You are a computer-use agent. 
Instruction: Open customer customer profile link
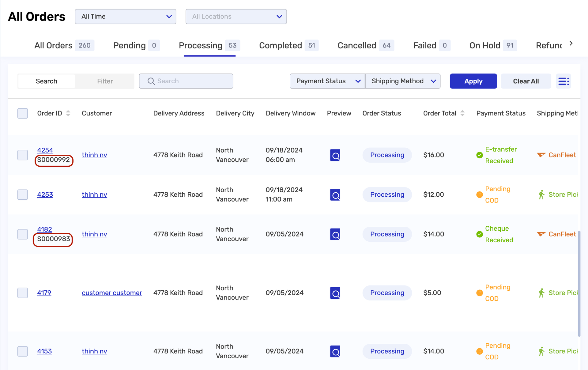[112, 293]
